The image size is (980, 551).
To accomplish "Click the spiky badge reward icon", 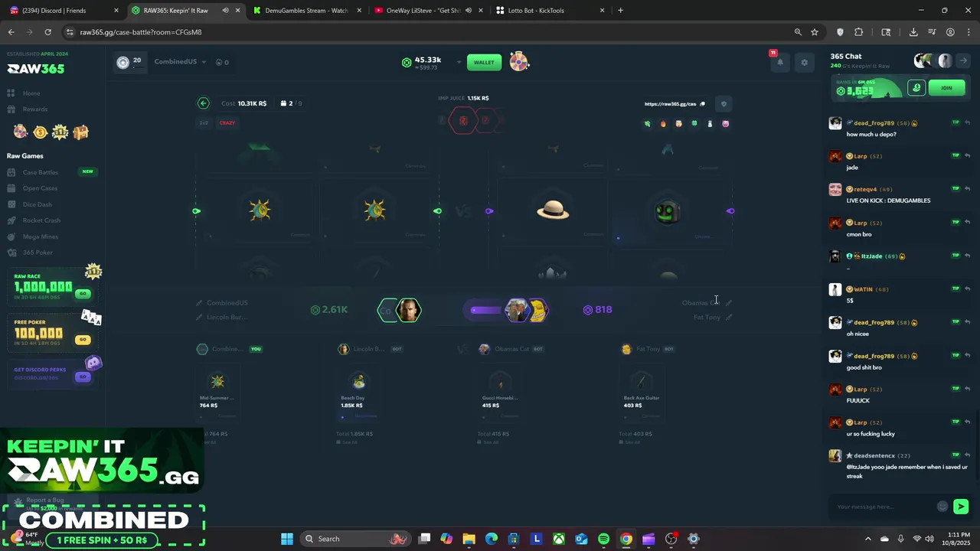I will 60,132.
